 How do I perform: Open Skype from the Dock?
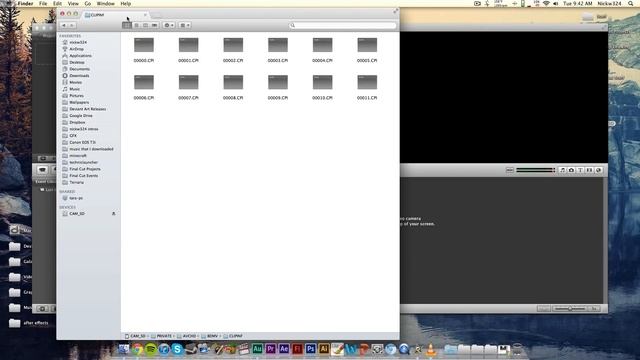177,349
